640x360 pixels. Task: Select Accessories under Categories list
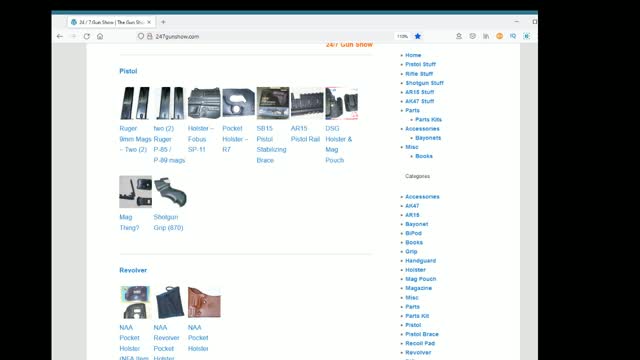pyautogui.click(x=422, y=197)
